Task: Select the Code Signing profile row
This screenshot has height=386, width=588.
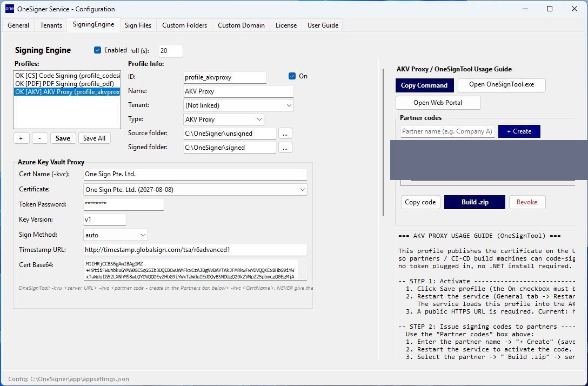Action: coord(67,75)
